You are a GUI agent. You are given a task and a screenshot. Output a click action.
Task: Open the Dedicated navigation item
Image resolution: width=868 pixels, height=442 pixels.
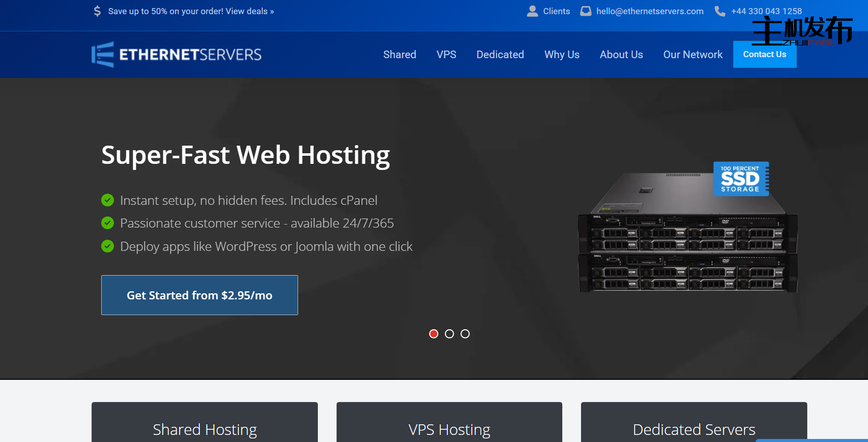pos(500,55)
